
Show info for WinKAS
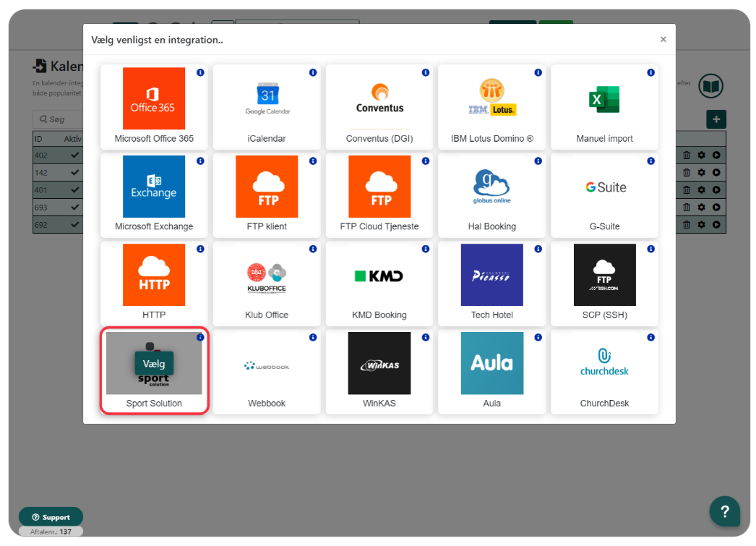(x=425, y=337)
